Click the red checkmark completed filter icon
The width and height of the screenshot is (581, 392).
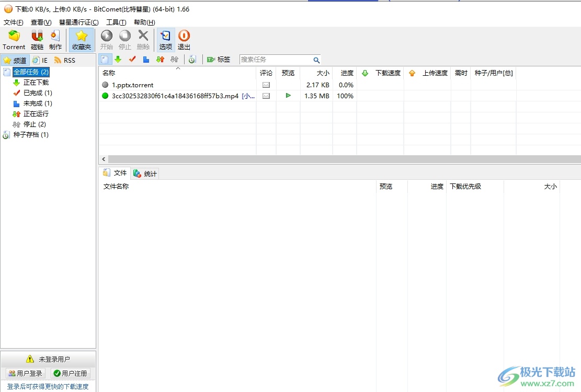click(132, 59)
